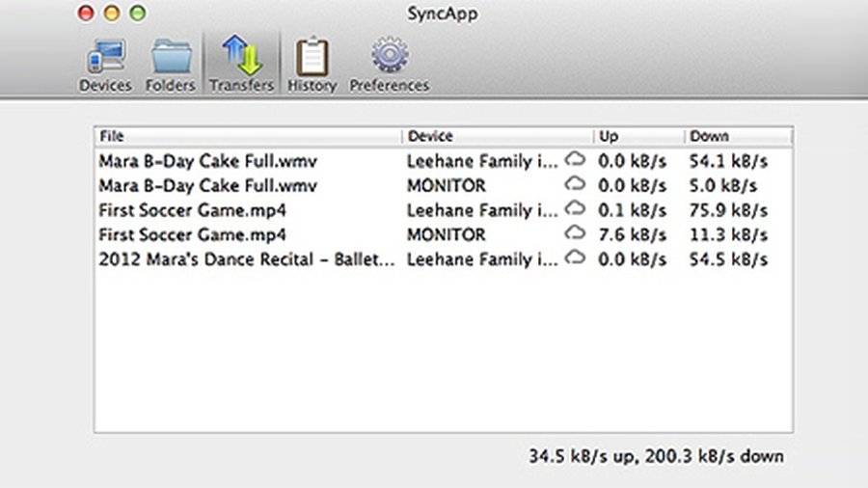Select the 2012 Mara's Dance Recital file name

247,258
